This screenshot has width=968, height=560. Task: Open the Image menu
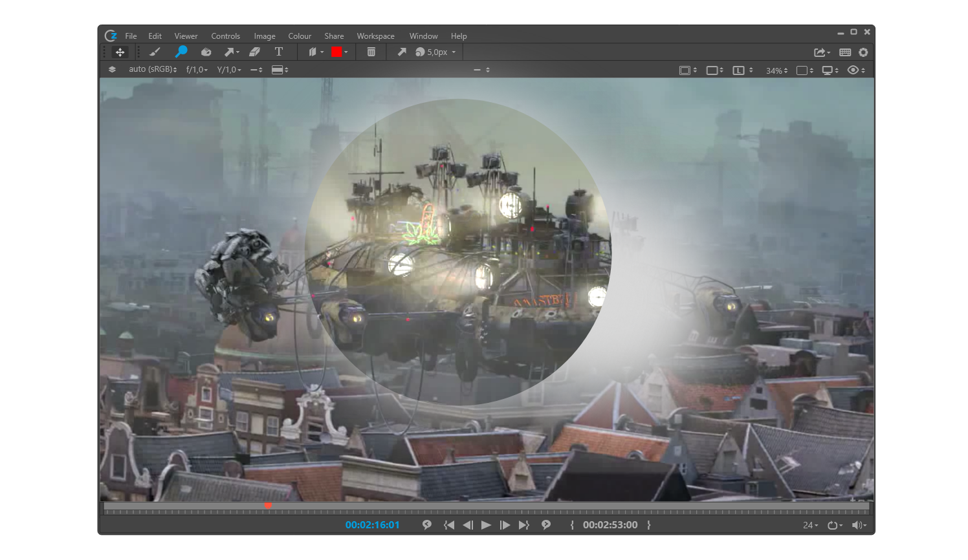(x=264, y=36)
